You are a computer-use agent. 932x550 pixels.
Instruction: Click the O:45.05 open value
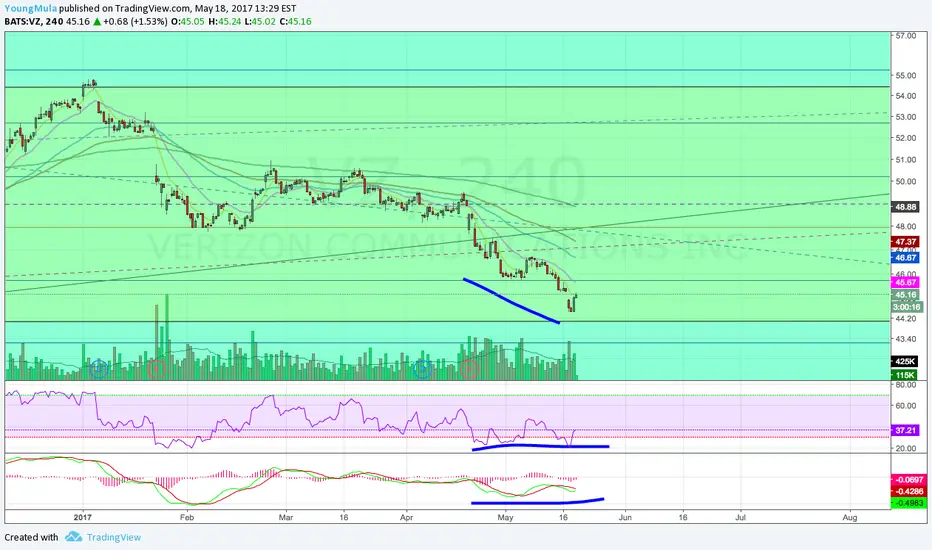tap(188, 21)
